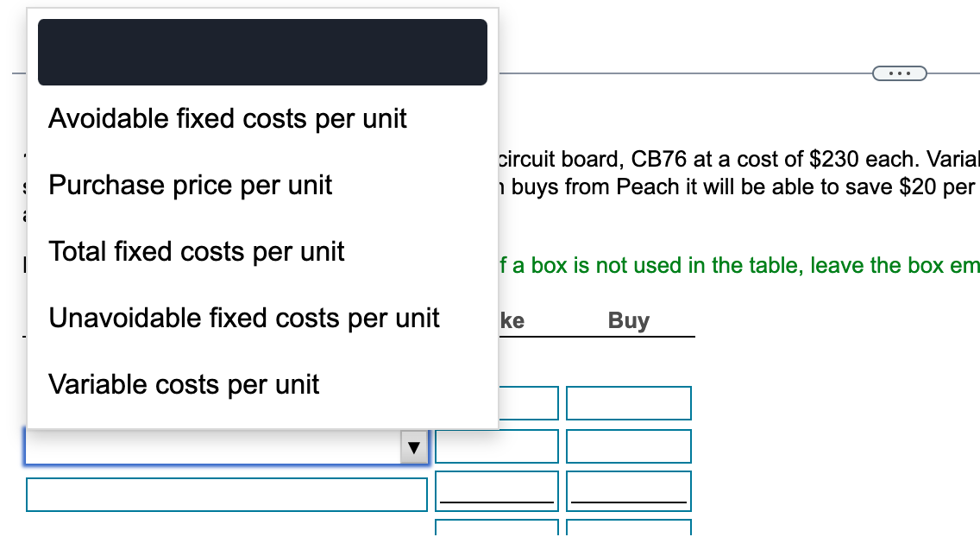Select "Avoidable fixed costs per unit" option

(228, 118)
